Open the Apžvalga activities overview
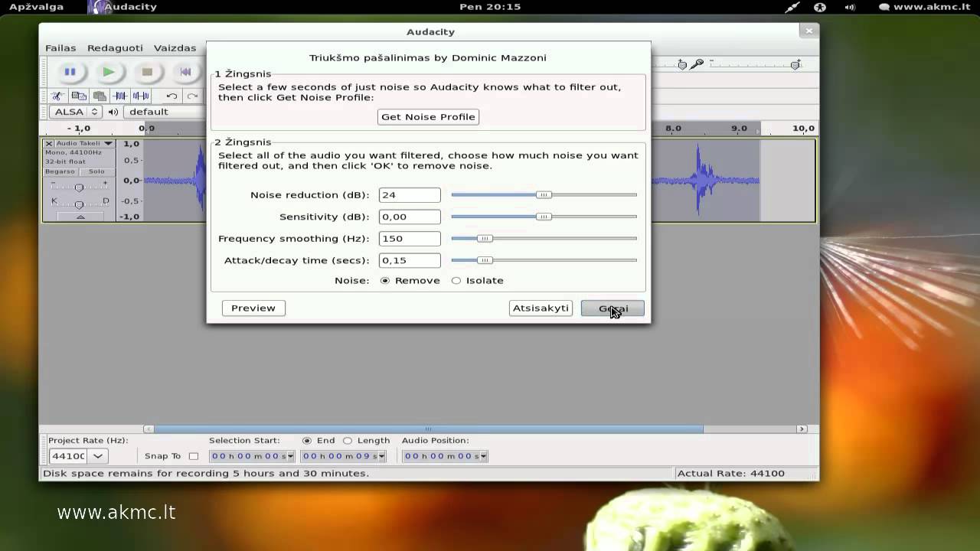The width and height of the screenshot is (980, 551). point(36,7)
